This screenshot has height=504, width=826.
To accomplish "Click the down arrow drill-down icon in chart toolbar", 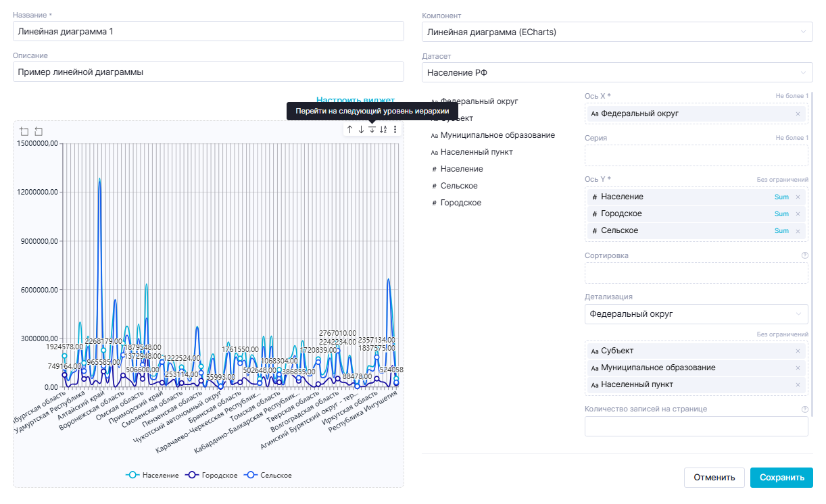I will 361,129.
